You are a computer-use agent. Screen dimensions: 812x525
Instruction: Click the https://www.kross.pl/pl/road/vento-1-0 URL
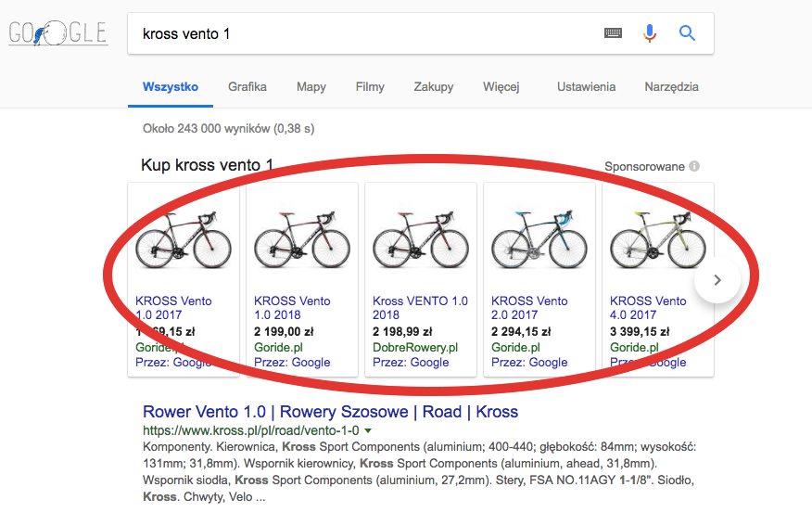(x=250, y=430)
